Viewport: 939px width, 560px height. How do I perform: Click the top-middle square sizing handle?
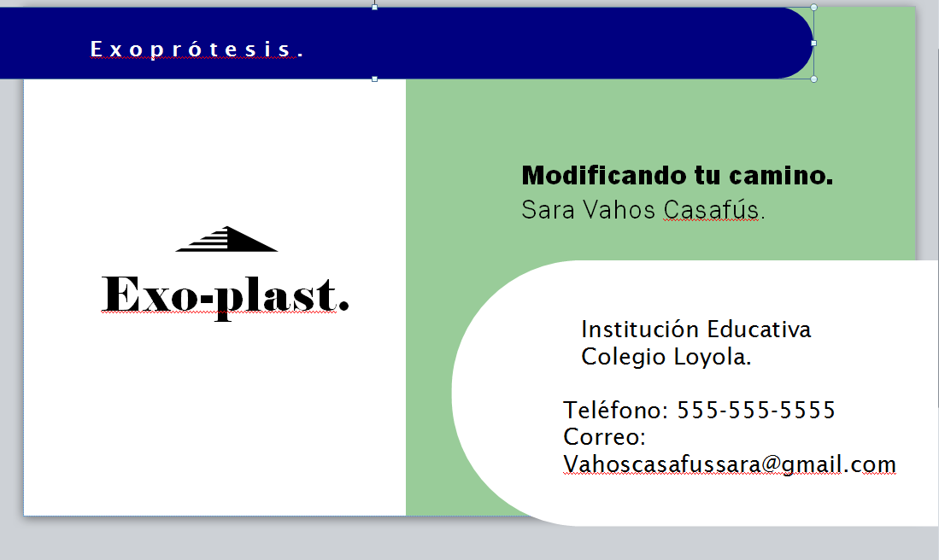tap(374, 6)
